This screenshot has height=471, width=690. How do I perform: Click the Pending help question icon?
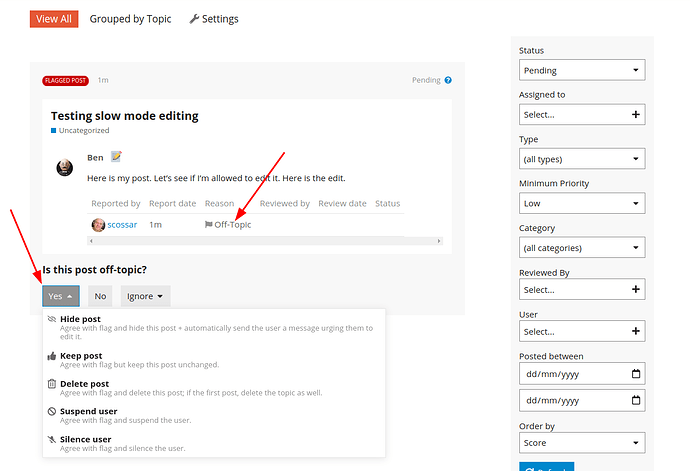[x=448, y=80]
